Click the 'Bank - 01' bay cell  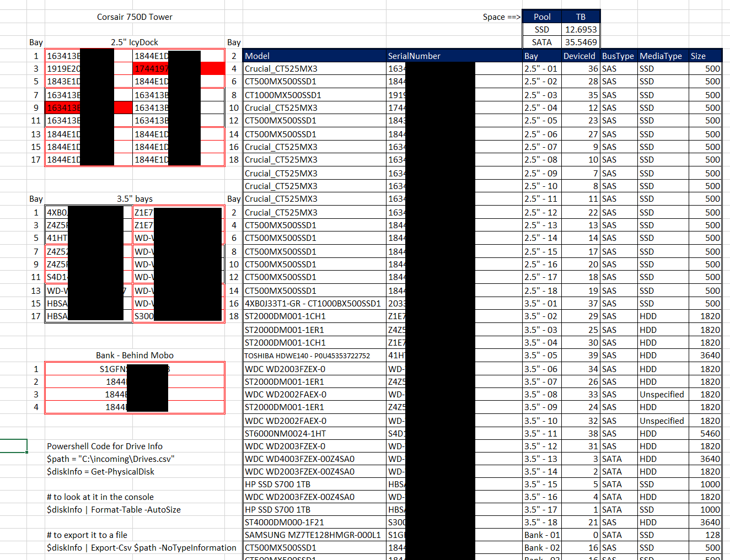[x=542, y=535]
